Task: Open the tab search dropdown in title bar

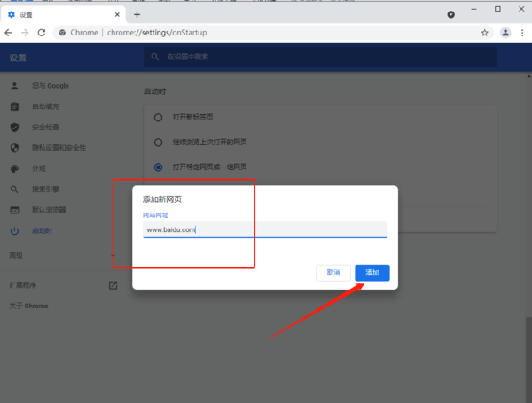Action: pos(450,14)
